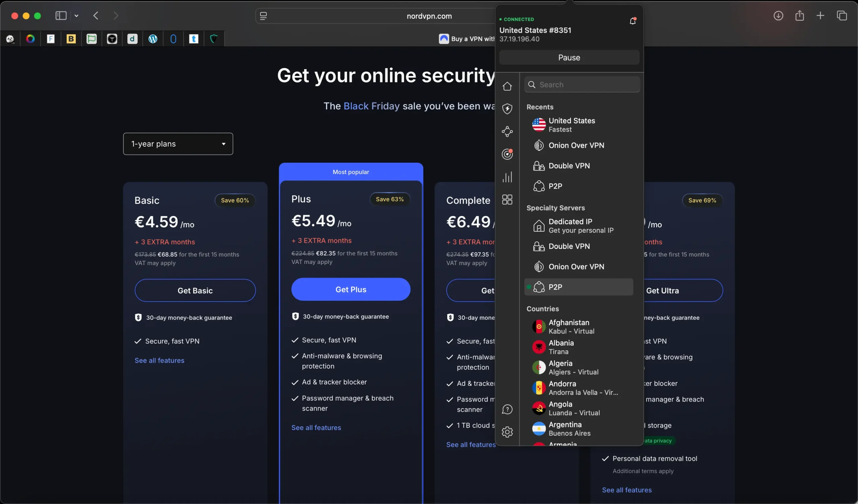Open Dark Web Monitor with the alert dot
Image resolution: width=858 pixels, height=504 pixels.
(x=507, y=154)
